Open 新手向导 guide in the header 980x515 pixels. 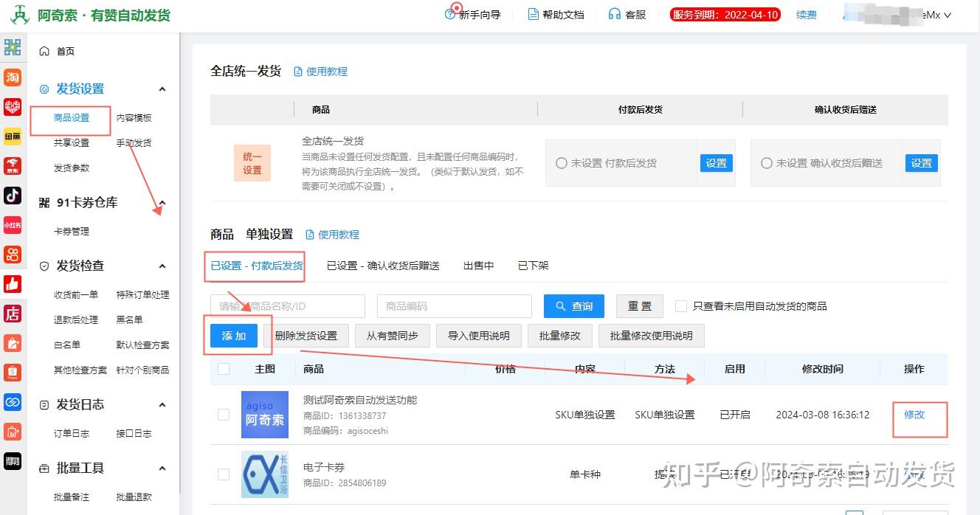click(473, 14)
